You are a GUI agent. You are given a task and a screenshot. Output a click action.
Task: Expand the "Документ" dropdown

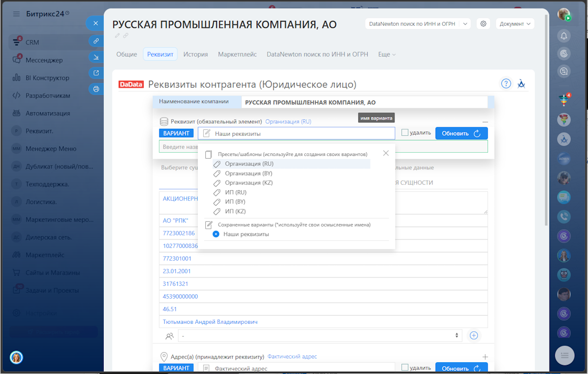[515, 24]
